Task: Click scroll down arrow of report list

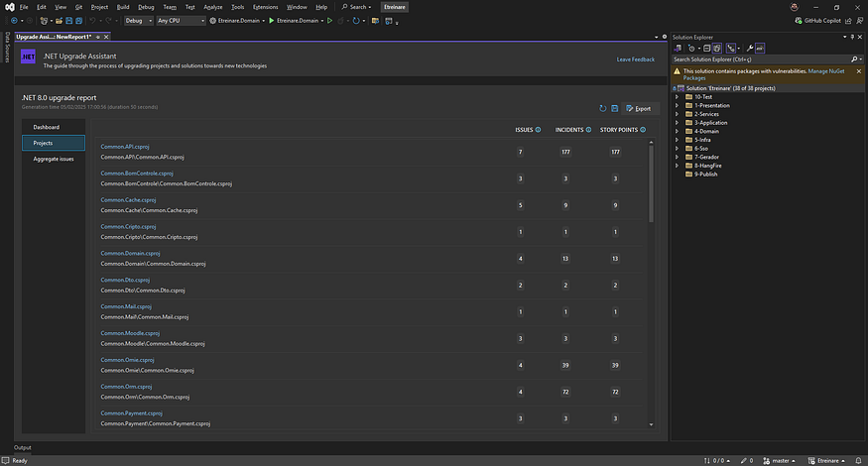Action: [651, 424]
